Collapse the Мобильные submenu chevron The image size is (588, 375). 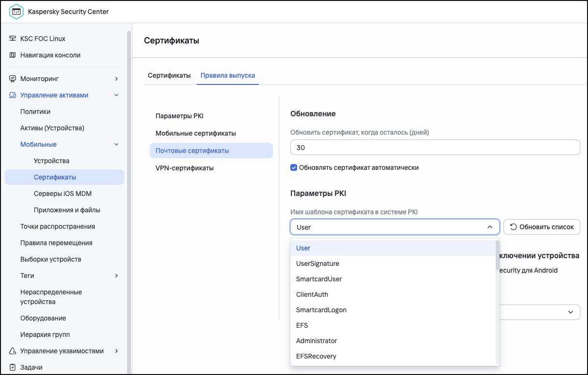[116, 144]
